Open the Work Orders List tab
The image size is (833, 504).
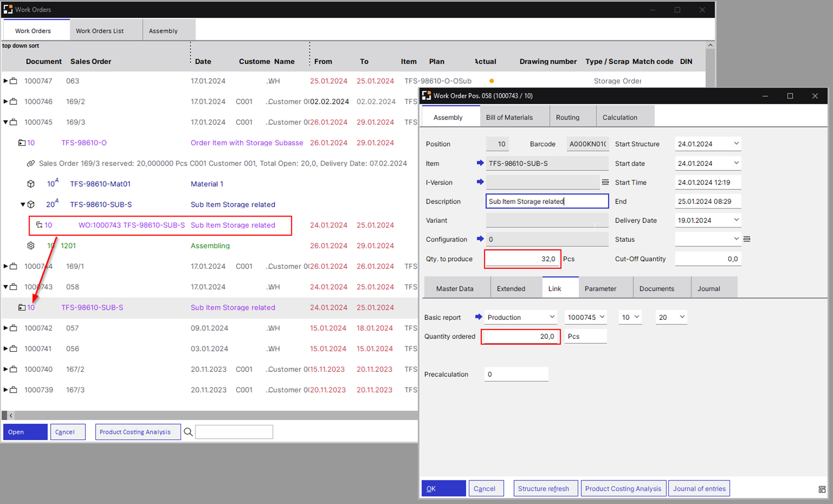[99, 31]
